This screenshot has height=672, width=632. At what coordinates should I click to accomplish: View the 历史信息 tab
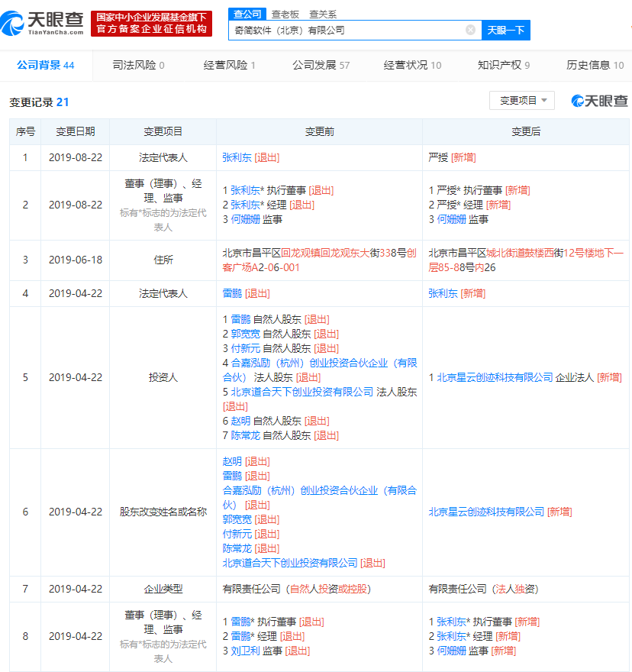point(595,65)
